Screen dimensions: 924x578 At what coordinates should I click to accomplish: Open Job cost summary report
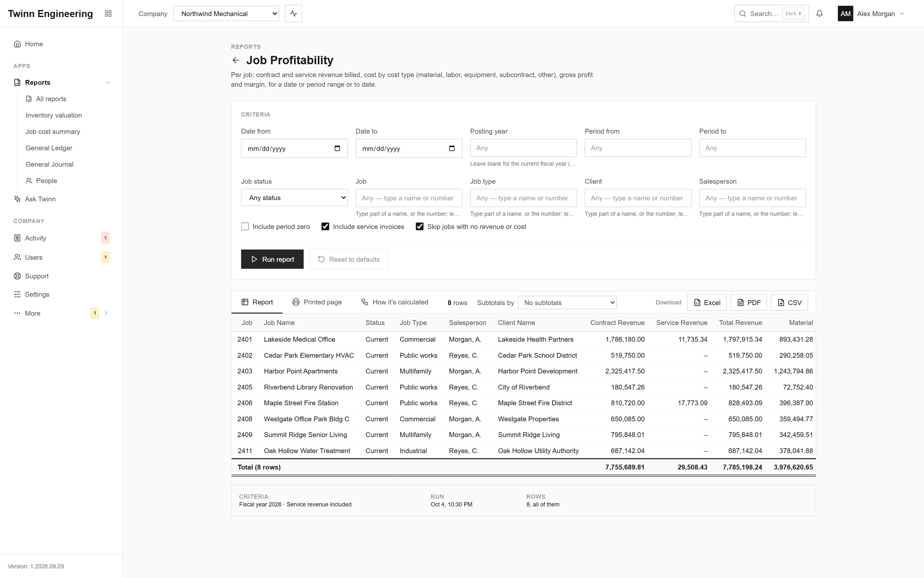53,132
